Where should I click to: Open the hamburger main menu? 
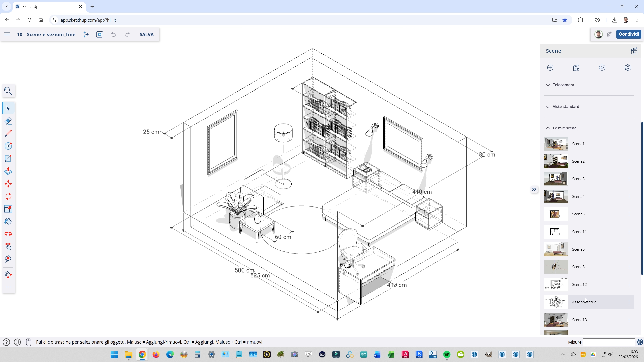[7, 34]
